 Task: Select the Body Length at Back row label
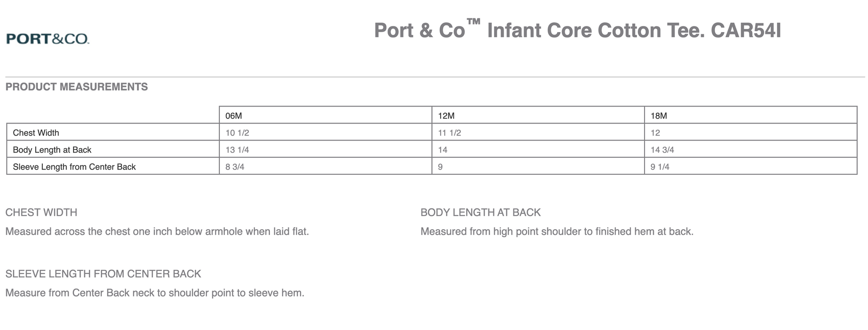pos(52,150)
